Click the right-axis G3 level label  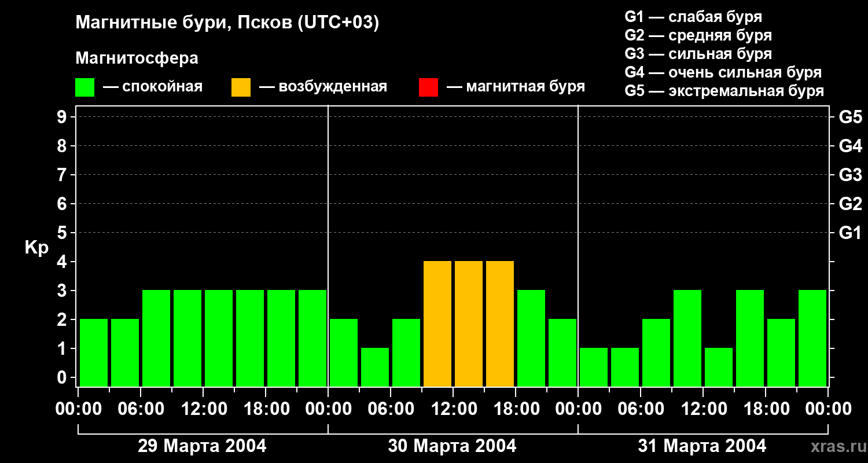point(850,175)
